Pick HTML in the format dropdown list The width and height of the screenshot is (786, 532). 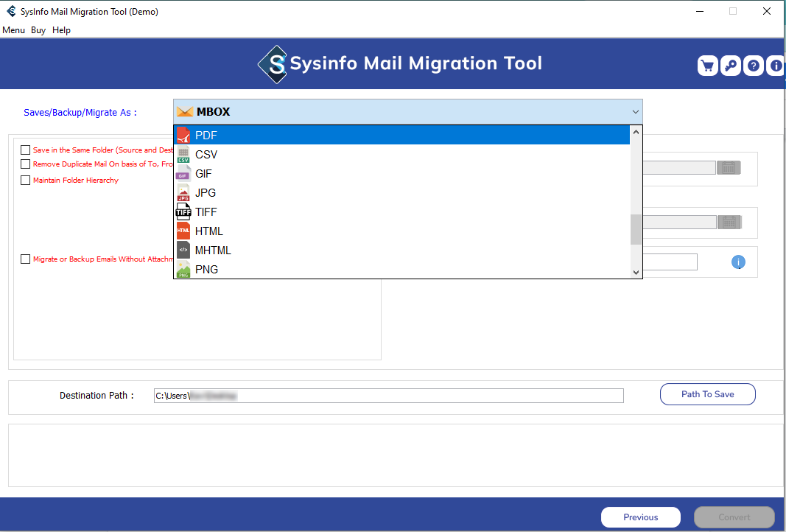click(x=209, y=231)
